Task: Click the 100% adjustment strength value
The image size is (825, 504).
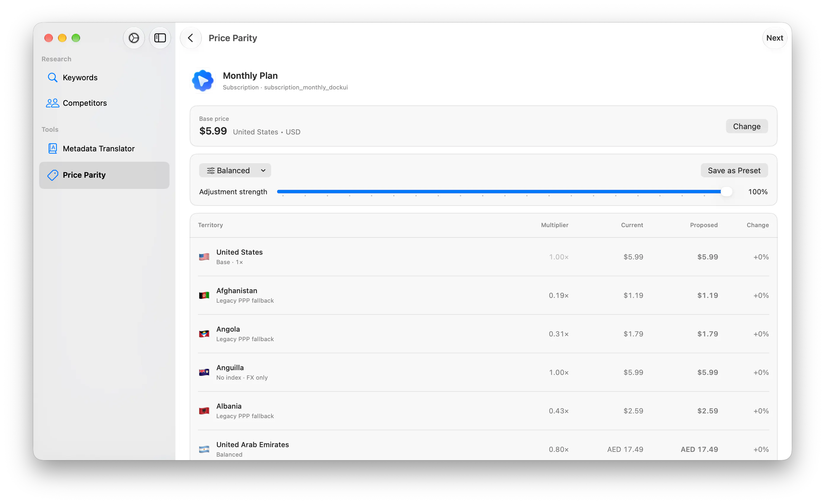Action: point(758,192)
